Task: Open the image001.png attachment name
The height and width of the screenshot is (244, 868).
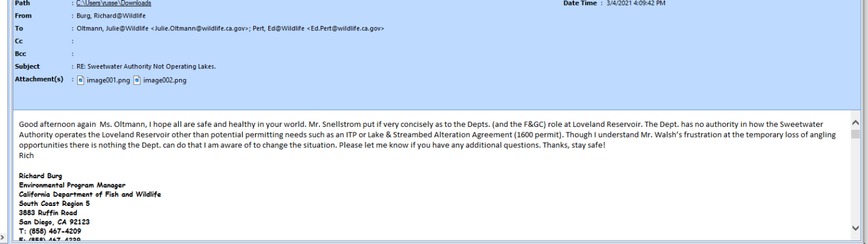Action: [108, 80]
